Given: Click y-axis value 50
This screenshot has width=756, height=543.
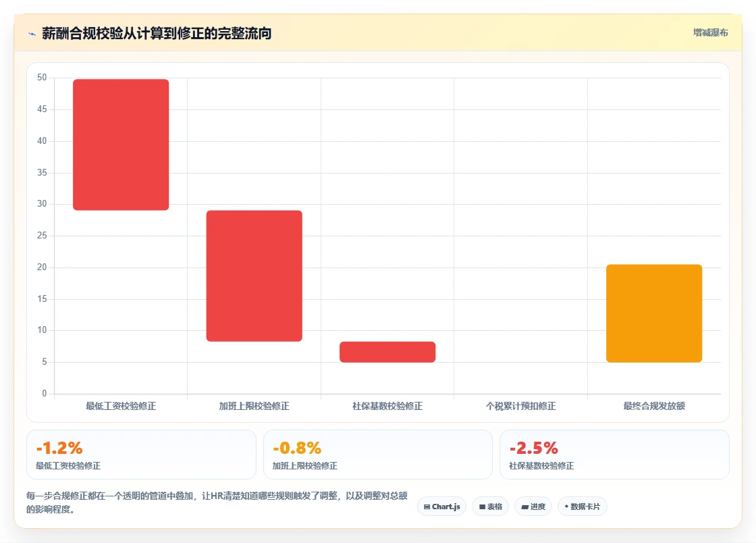Looking at the screenshot, I should (x=42, y=78).
